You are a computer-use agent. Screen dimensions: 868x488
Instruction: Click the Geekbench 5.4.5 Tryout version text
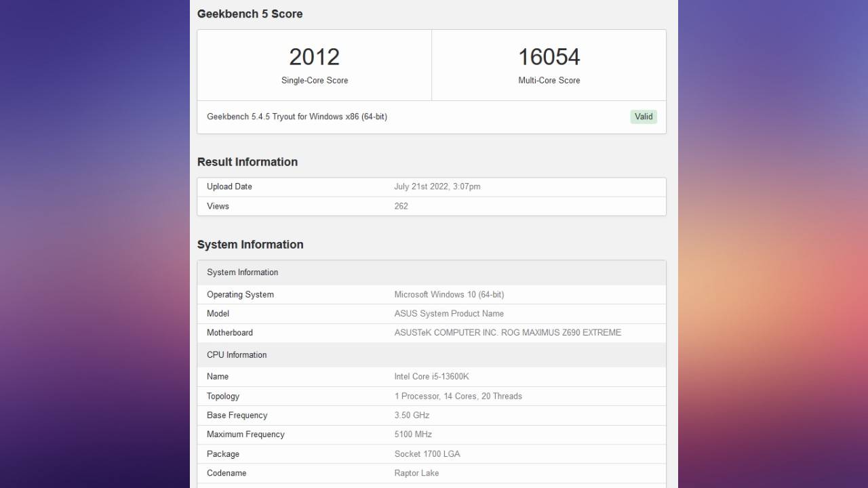[x=297, y=117]
